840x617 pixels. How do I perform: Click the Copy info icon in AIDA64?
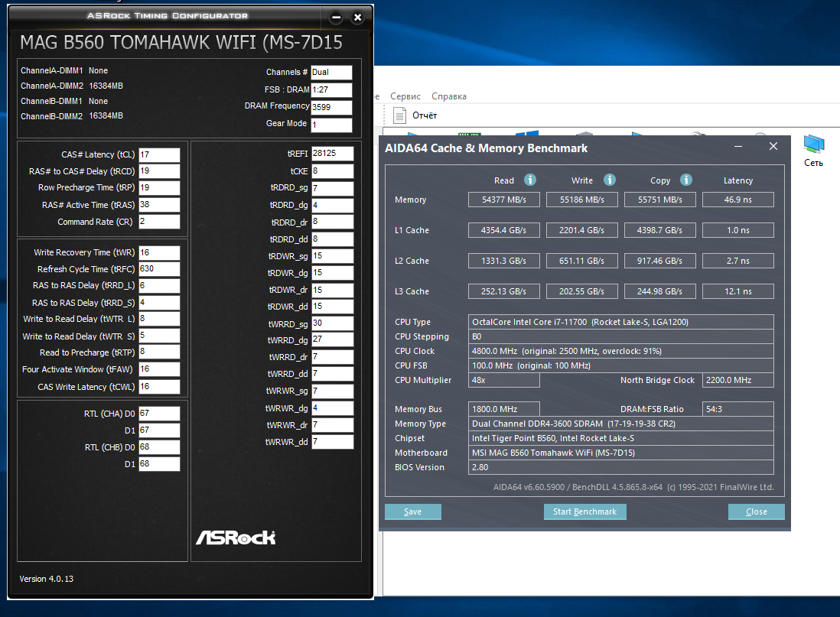click(686, 180)
